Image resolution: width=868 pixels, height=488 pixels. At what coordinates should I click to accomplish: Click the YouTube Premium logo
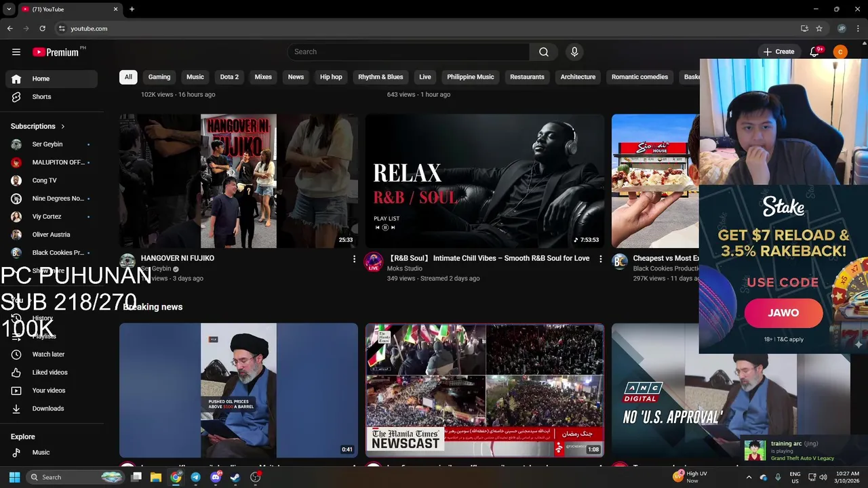[56, 52]
